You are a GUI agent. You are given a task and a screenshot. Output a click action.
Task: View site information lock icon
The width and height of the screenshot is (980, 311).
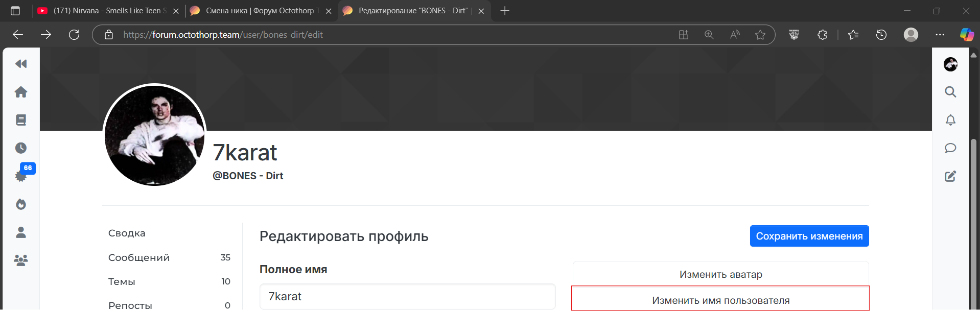(108, 35)
